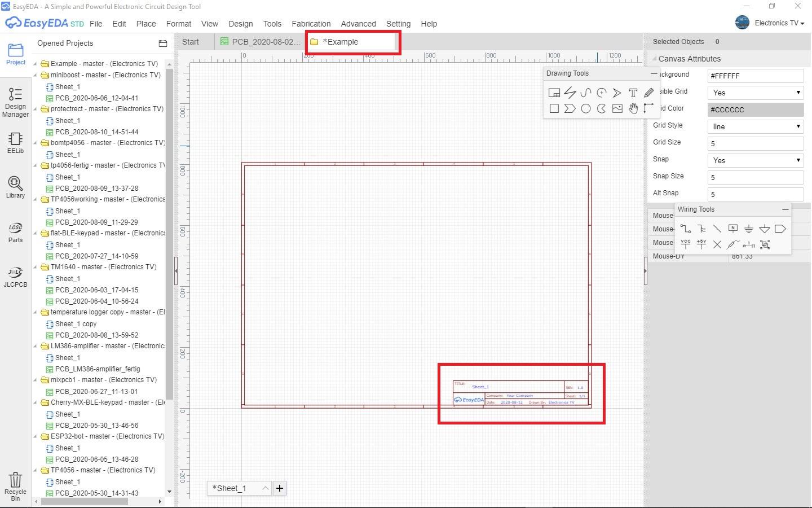This screenshot has height=508, width=812.
Task: Select the Pie drawing tool
Action: tap(602, 108)
